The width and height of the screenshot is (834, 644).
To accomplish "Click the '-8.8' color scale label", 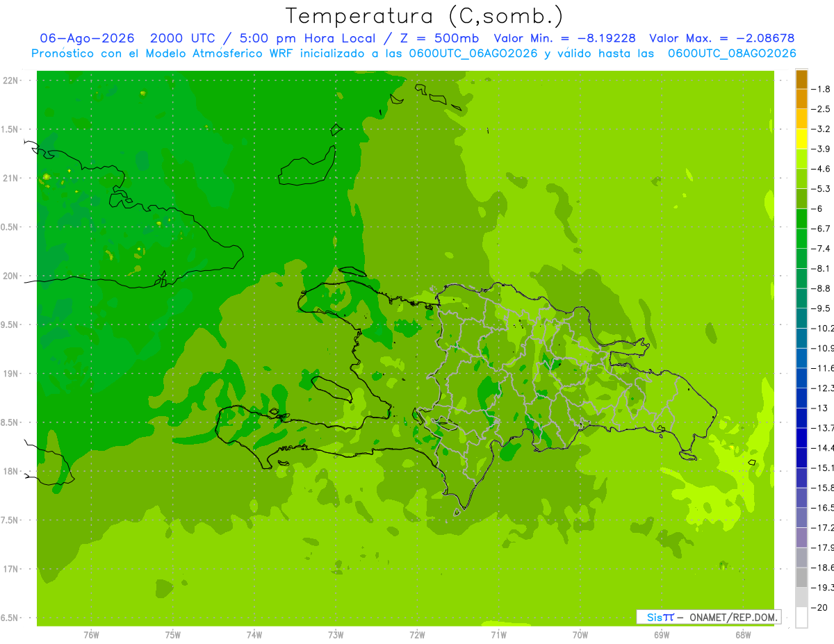I will point(821,288).
